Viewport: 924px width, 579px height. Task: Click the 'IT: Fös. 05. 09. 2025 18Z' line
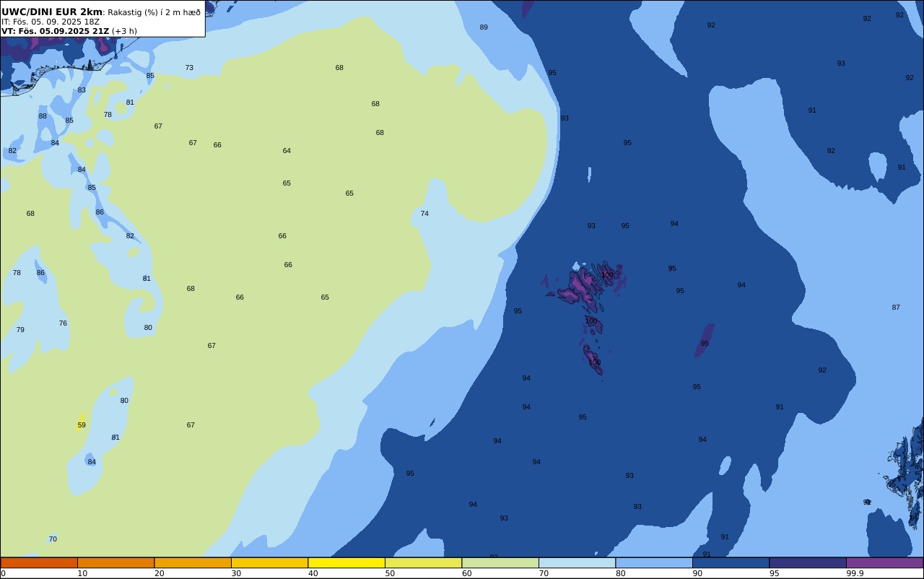coord(51,22)
